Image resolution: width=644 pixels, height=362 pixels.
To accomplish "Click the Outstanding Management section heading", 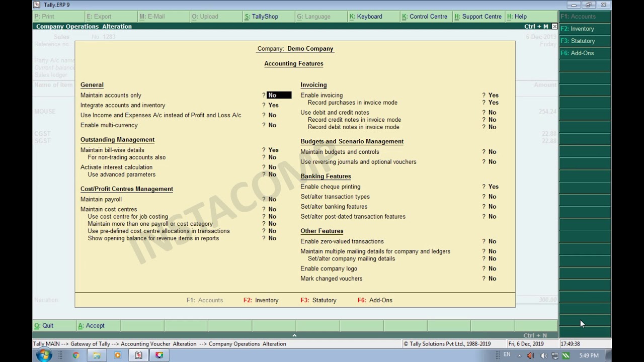I will [x=117, y=140].
